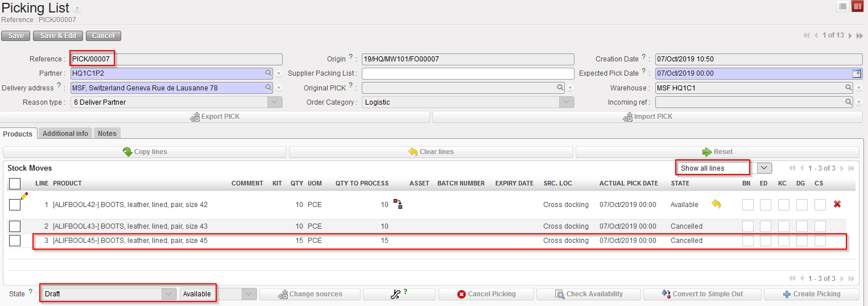868x306 pixels.
Task: Click search icon in Original PICK field
Action: pos(560,88)
